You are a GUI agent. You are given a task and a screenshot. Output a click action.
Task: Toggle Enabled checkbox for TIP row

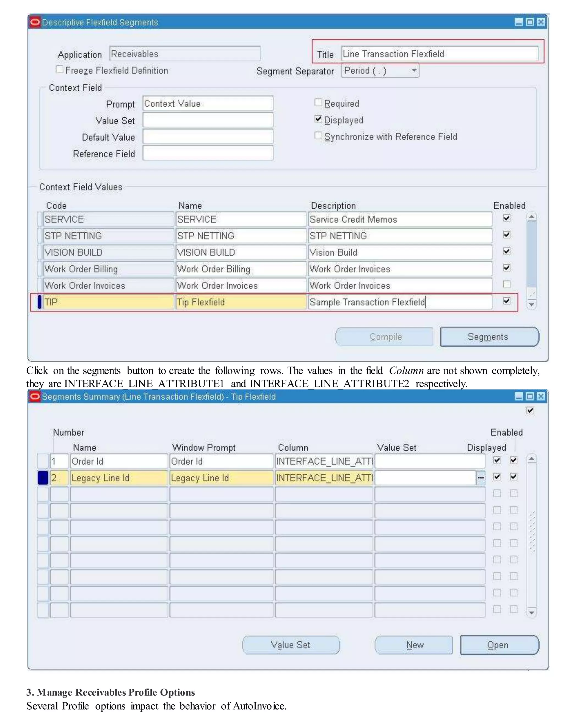[506, 301]
